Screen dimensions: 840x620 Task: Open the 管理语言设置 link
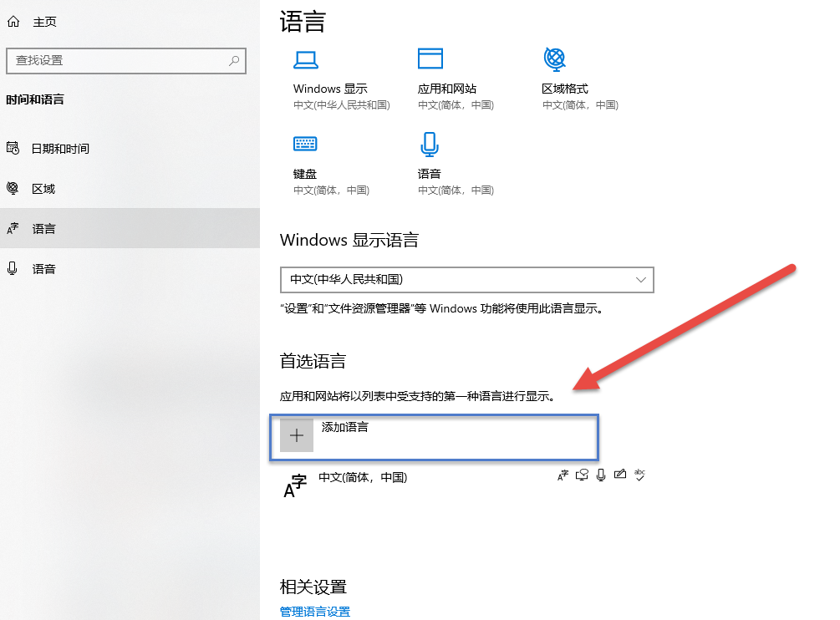(315, 612)
